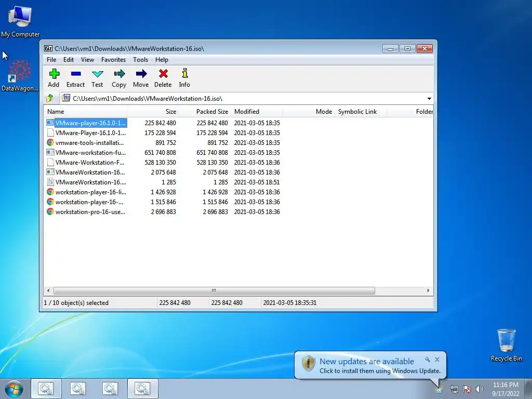Open the Recycle Bin
This screenshot has height=399, width=532.
point(506,345)
